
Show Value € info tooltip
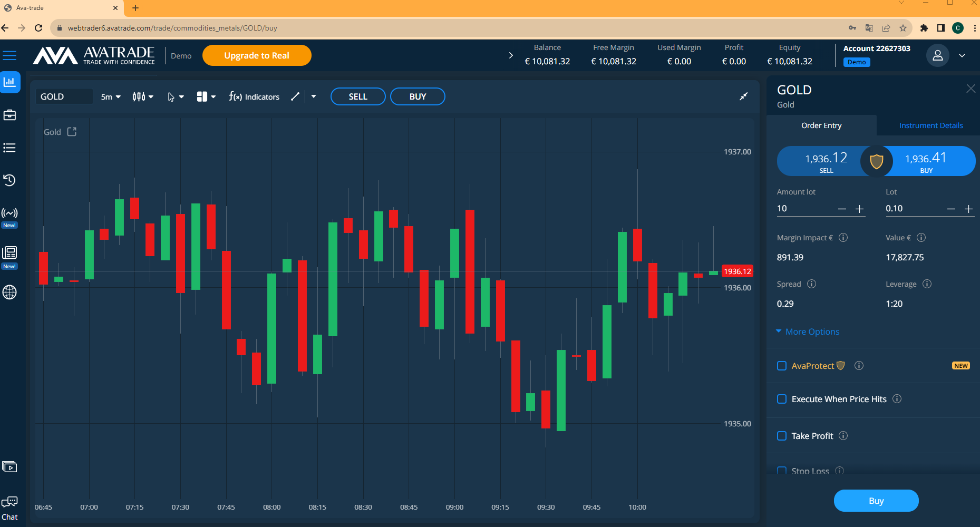pos(921,238)
